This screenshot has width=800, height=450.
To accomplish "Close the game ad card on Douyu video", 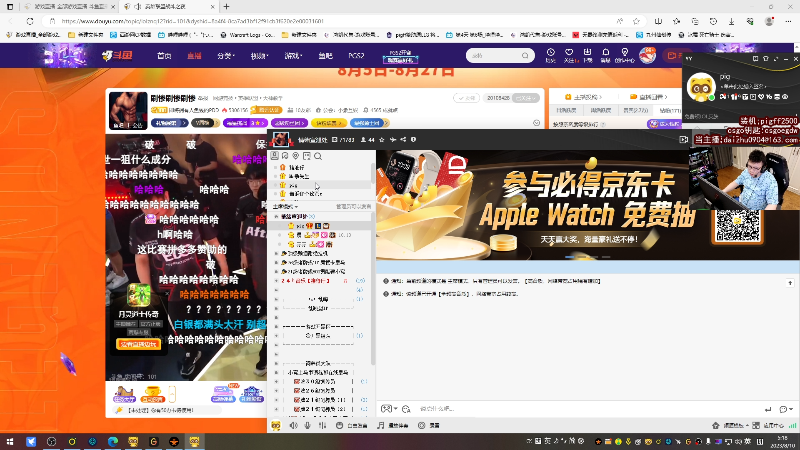I will [167, 293].
